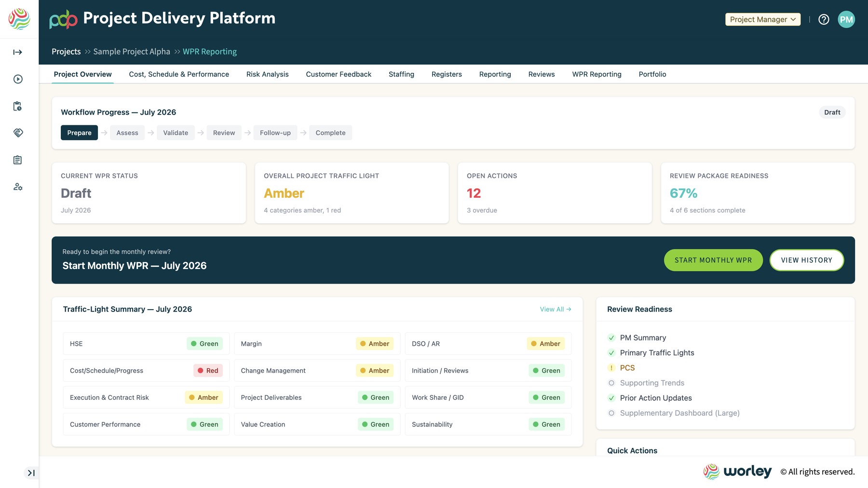868x488 pixels.
Task: Open the Registers tab
Action: [x=447, y=74]
